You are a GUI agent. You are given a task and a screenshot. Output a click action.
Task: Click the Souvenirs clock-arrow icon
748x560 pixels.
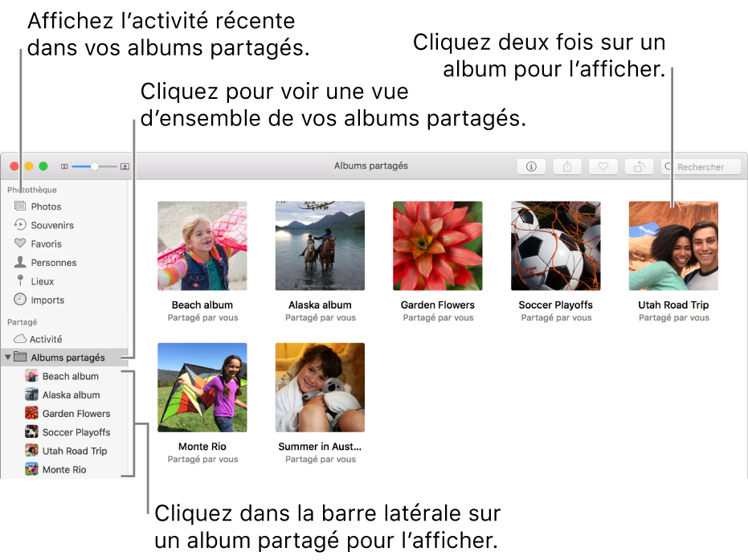tap(20, 225)
